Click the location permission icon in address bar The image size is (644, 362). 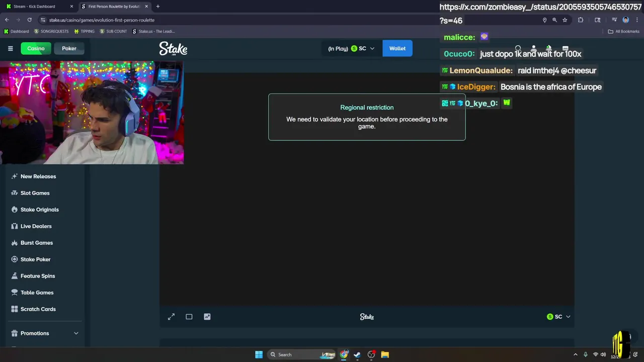544,20
